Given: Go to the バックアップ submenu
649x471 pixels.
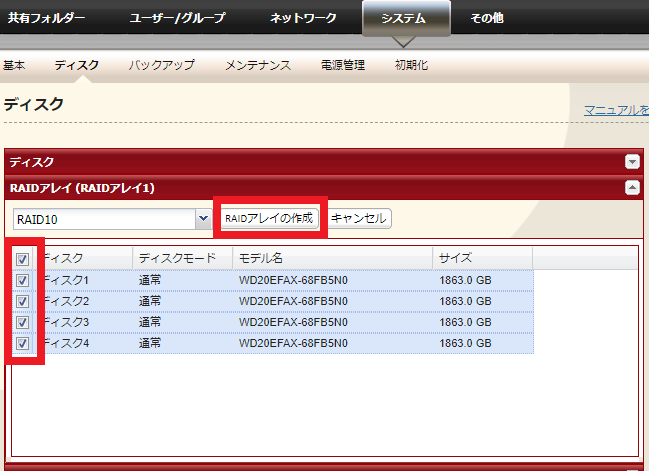Looking at the screenshot, I should coord(161,65).
